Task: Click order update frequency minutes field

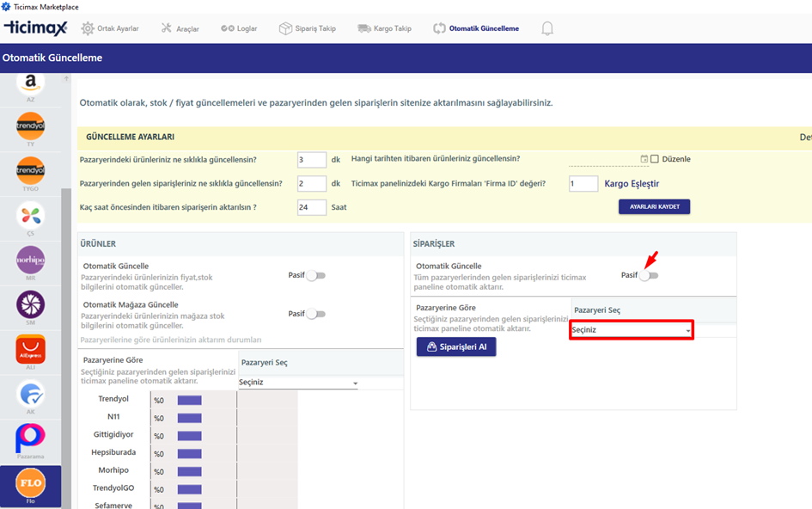Action: click(x=312, y=183)
